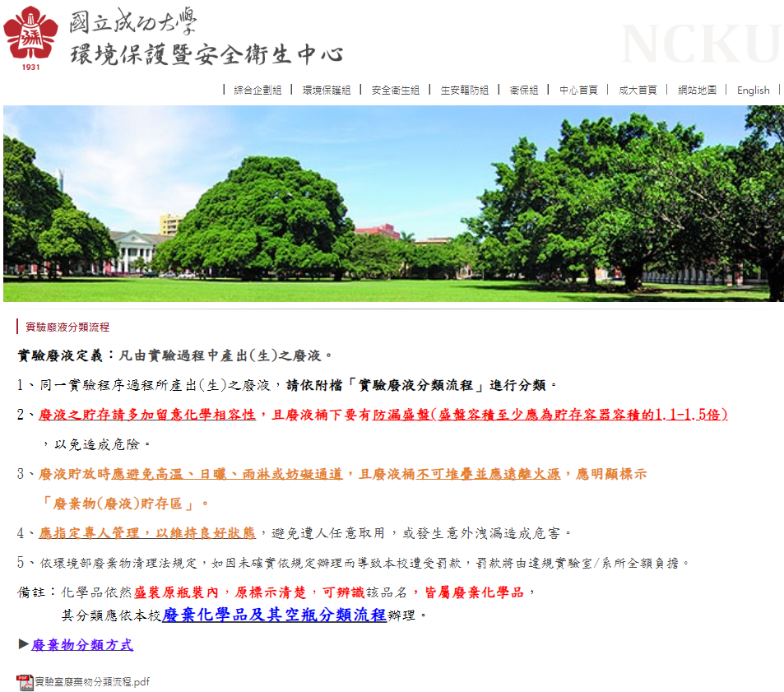Click the red underlined 廢液之貯存 notice text
The height and width of the screenshot is (692, 784).
[383, 415]
